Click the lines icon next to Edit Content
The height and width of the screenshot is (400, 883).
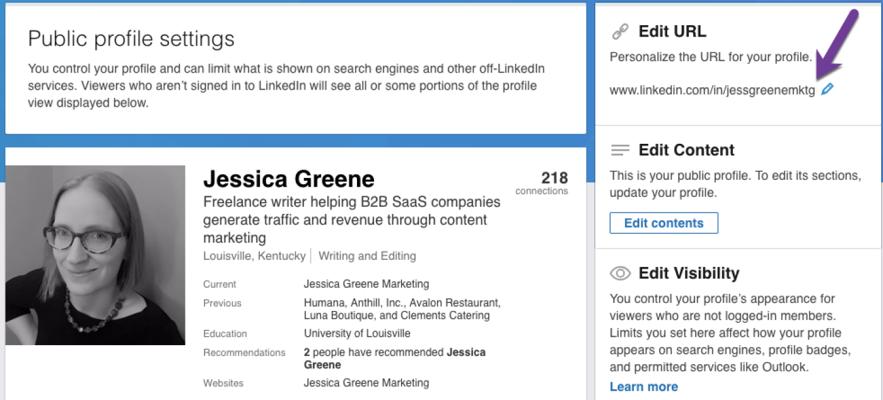(620, 150)
